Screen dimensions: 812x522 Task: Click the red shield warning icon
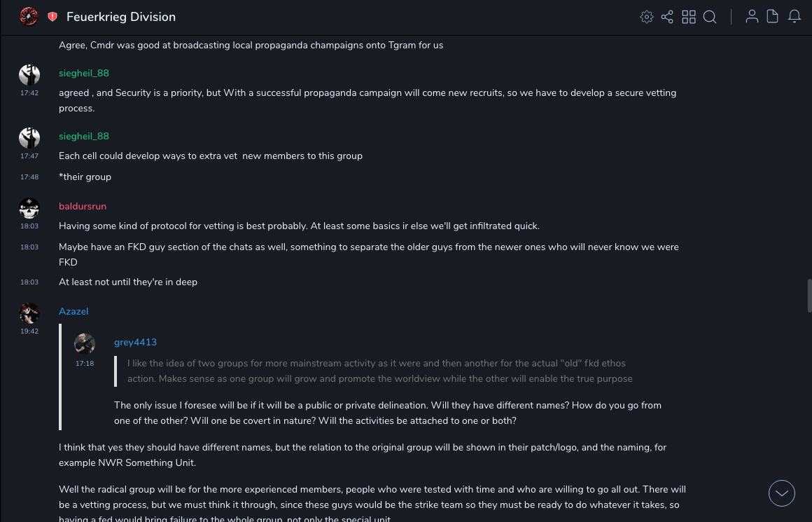(52, 17)
